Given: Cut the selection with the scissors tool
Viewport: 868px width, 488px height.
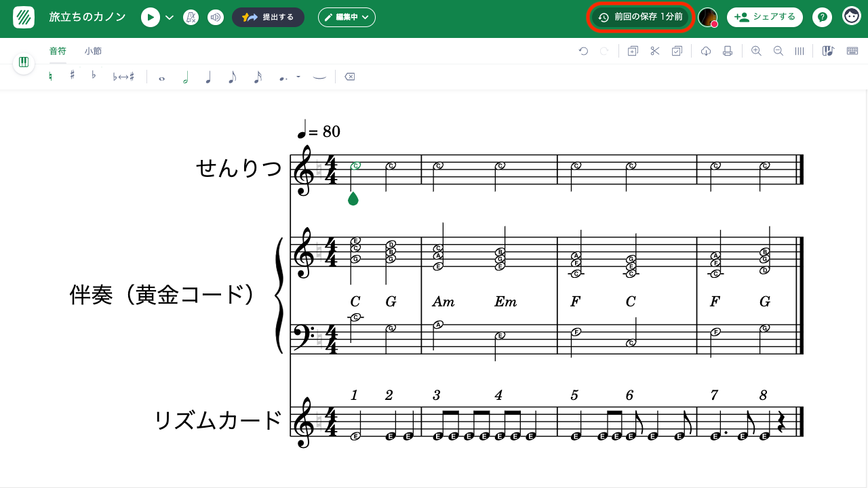Looking at the screenshot, I should click(655, 51).
